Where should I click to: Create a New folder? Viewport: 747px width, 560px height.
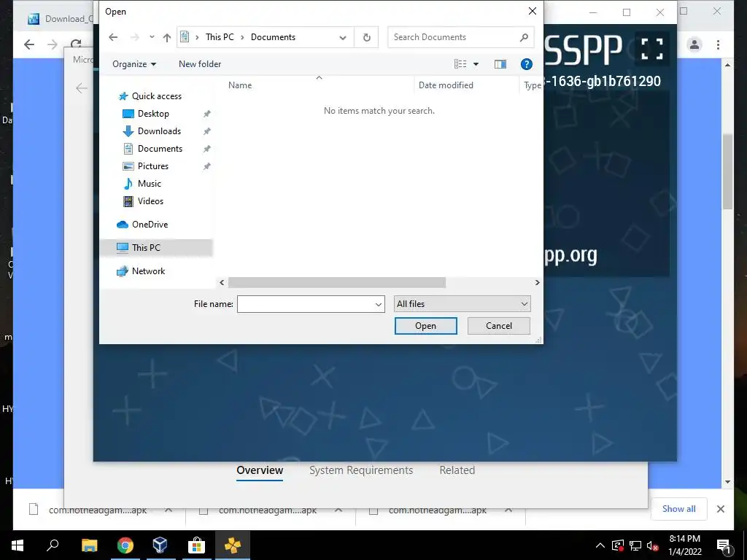(200, 64)
